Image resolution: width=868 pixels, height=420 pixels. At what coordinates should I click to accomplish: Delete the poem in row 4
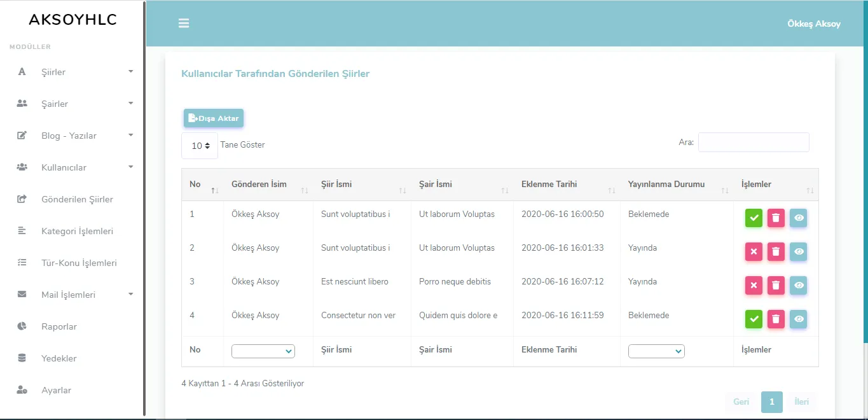click(776, 319)
